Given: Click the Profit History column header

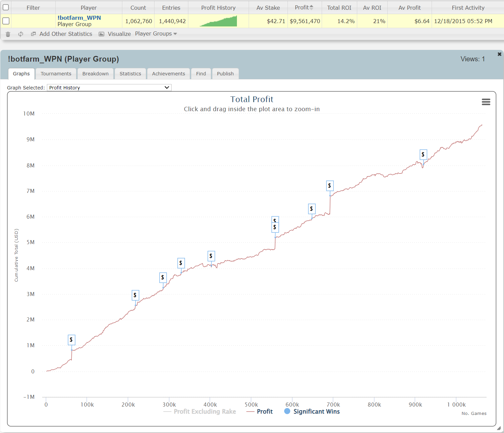Looking at the screenshot, I should pos(218,8).
